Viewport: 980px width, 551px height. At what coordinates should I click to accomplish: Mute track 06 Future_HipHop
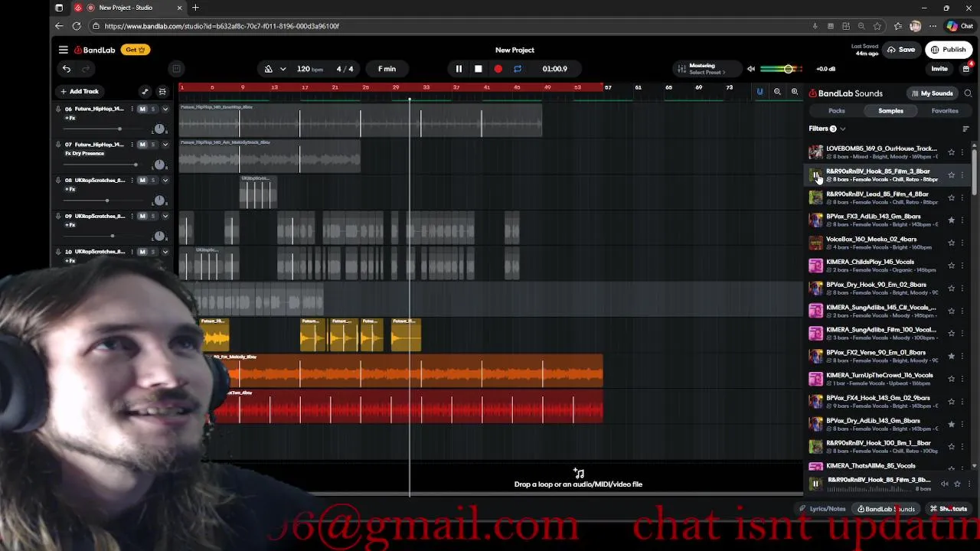click(142, 109)
